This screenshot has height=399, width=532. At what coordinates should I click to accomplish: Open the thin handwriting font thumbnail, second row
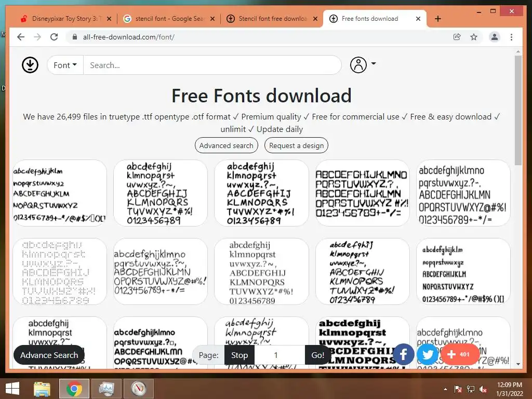[161, 271]
